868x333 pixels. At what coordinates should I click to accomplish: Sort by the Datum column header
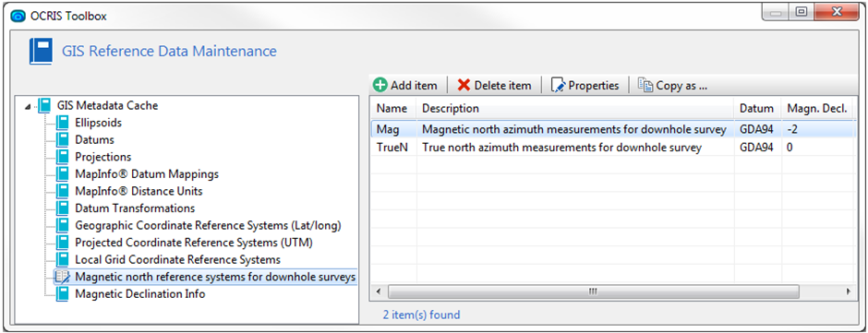[757, 109]
